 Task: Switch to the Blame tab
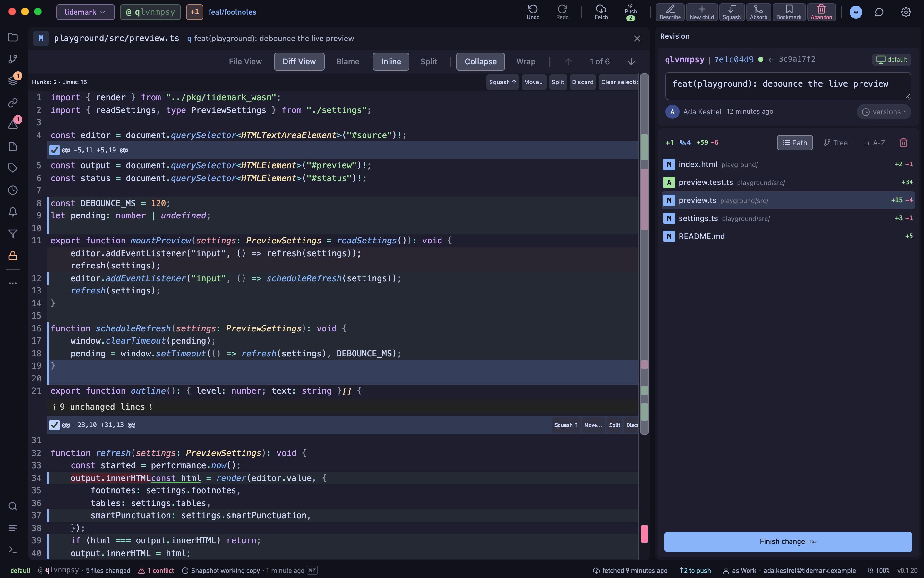[x=347, y=62]
